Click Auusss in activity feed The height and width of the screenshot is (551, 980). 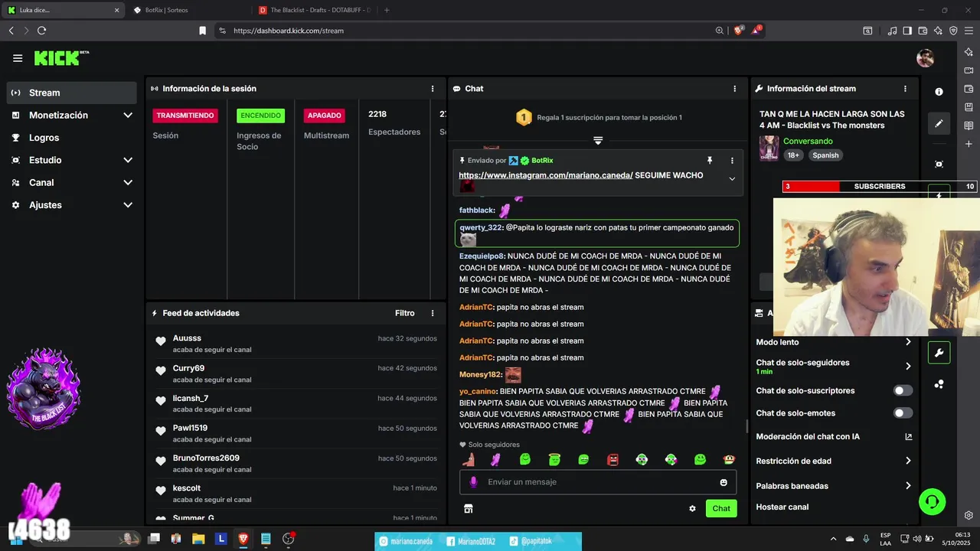click(x=187, y=338)
